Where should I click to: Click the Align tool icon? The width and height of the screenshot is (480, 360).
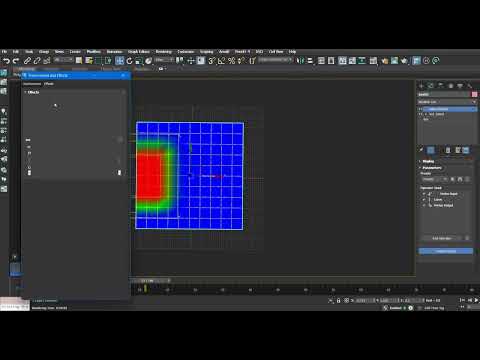coord(310,61)
